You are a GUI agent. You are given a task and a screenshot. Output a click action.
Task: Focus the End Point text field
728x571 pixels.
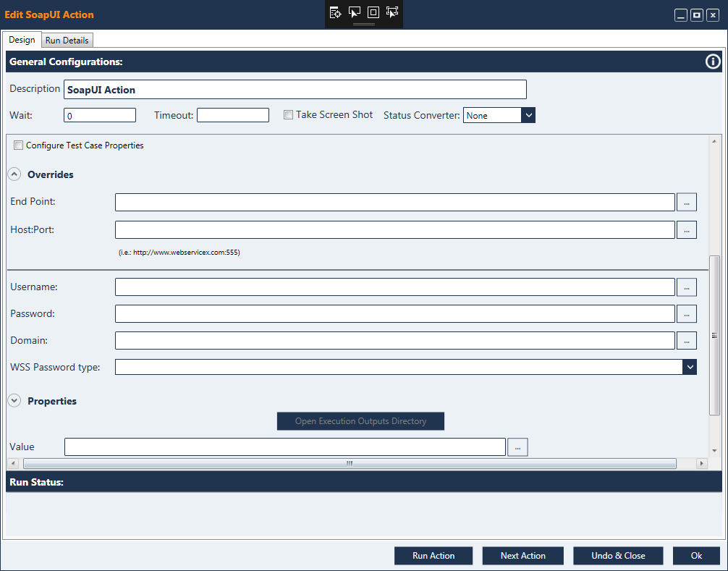pyautogui.click(x=395, y=203)
